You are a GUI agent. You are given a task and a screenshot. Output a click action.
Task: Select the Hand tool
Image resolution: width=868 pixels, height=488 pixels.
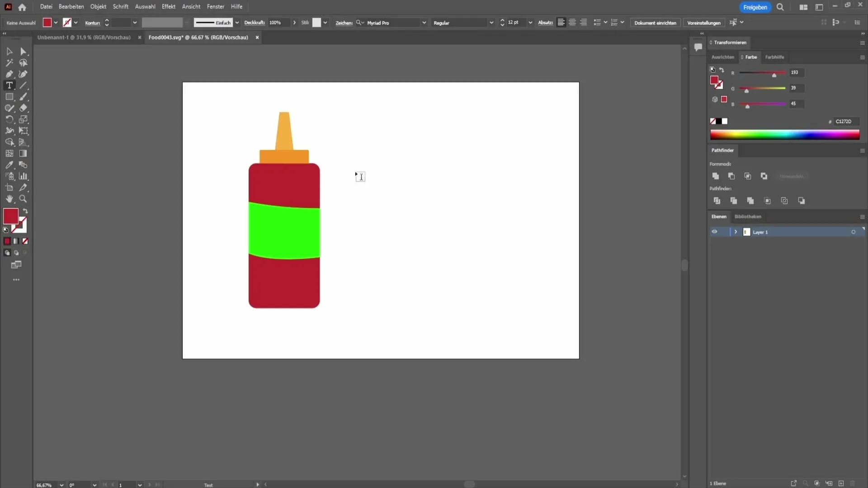[x=9, y=199]
